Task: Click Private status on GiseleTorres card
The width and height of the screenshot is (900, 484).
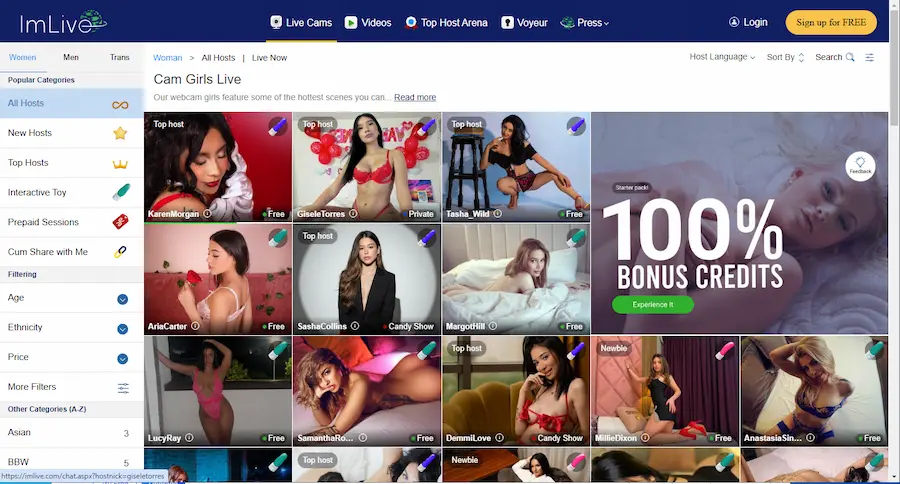Action: click(418, 214)
